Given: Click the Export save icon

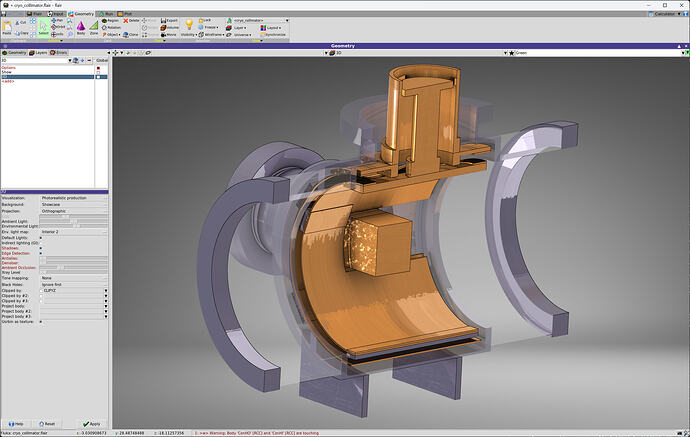Looking at the screenshot, I should [x=169, y=21].
